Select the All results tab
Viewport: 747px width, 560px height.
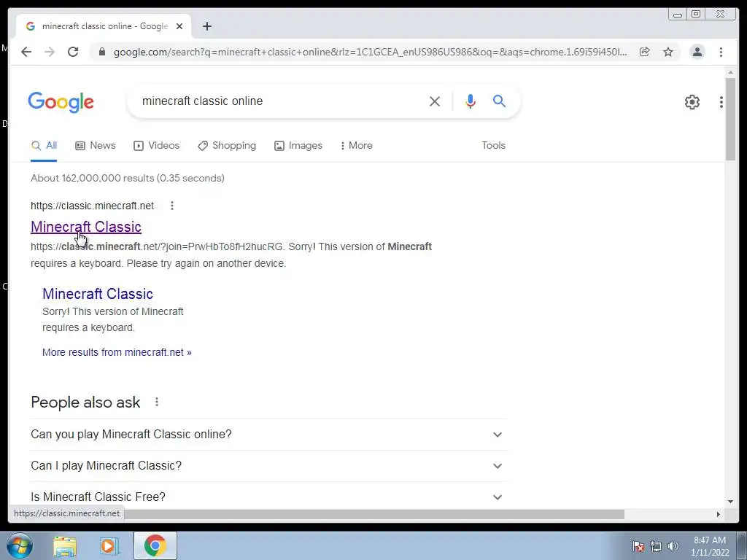(44, 146)
